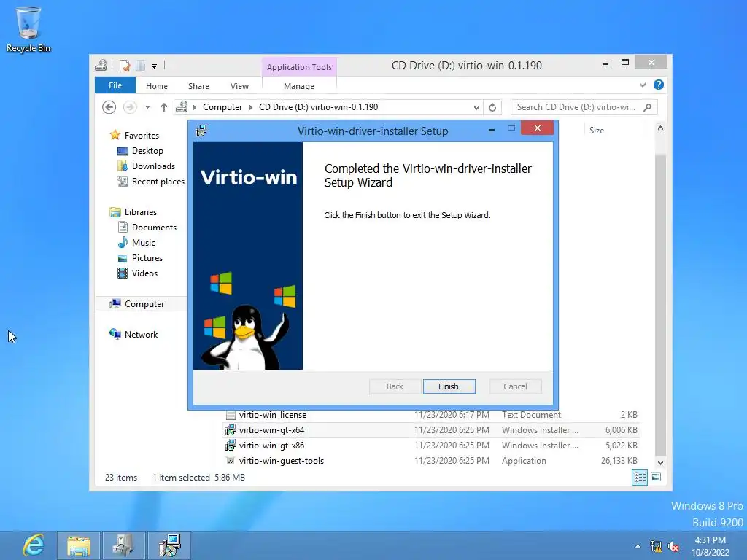The image size is (747, 560).
Task: Click the Cancel button in Setup wizard
Action: click(515, 386)
